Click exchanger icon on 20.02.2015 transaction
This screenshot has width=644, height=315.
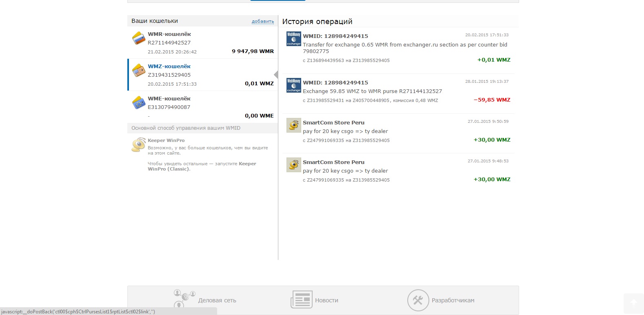click(294, 39)
